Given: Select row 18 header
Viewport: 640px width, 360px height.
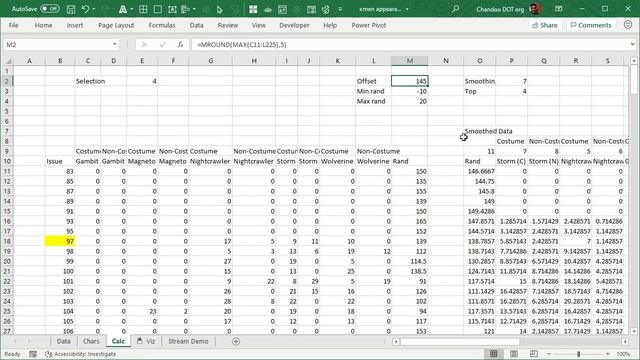Looking at the screenshot, I should coord(7,241).
